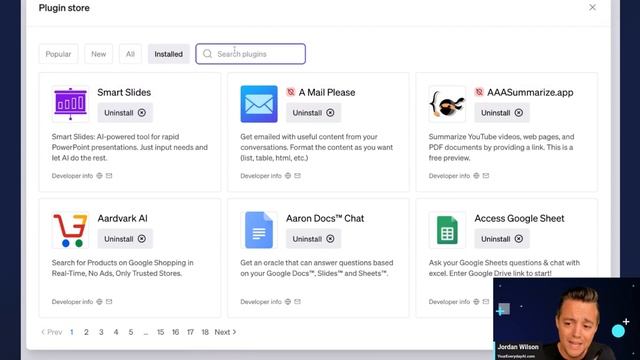Open the Aardvark AI shopping cart icon
Screen dimensions: 640x360
(x=70, y=230)
